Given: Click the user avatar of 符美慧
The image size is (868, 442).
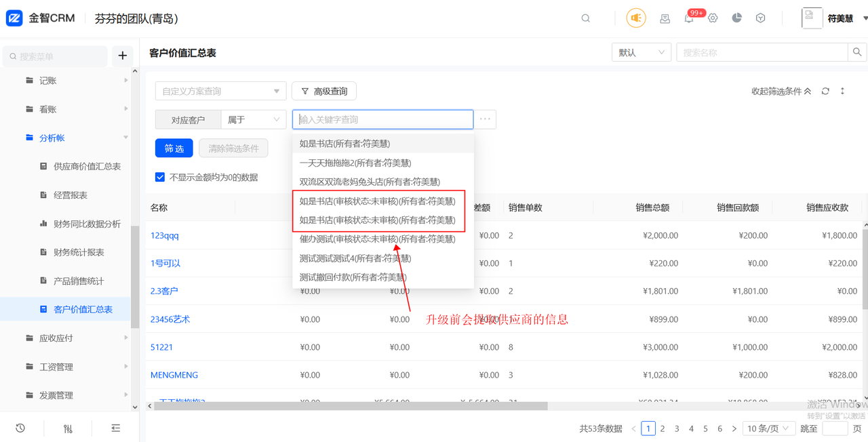Looking at the screenshot, I should point(812,18).
